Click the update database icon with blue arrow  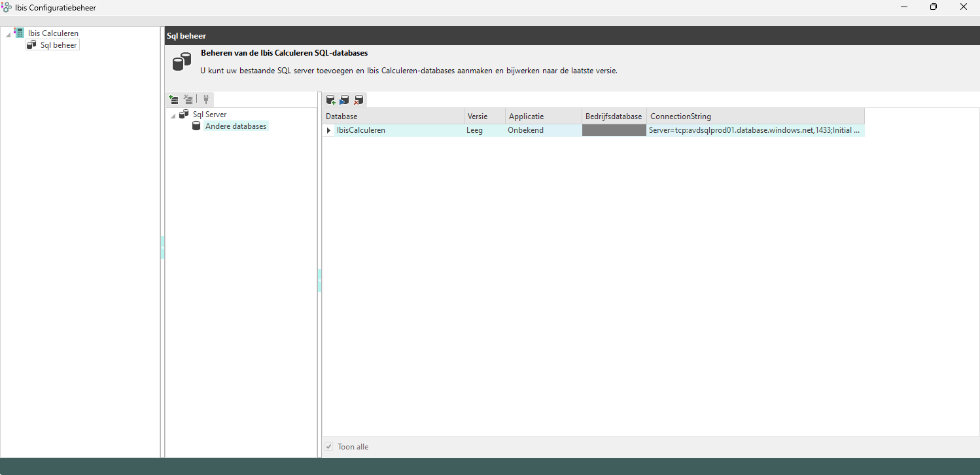[345, 100]
